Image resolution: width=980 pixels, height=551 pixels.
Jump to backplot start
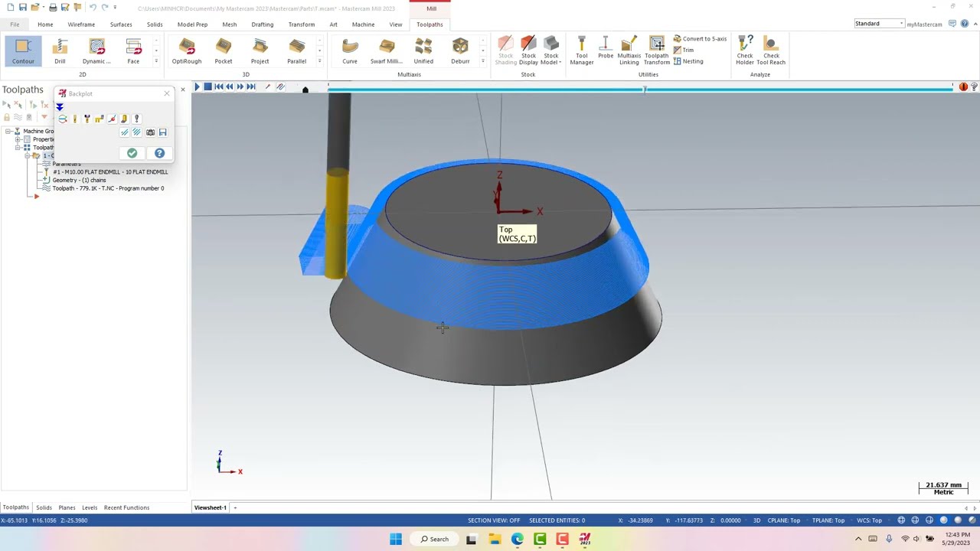coord(218,86)
